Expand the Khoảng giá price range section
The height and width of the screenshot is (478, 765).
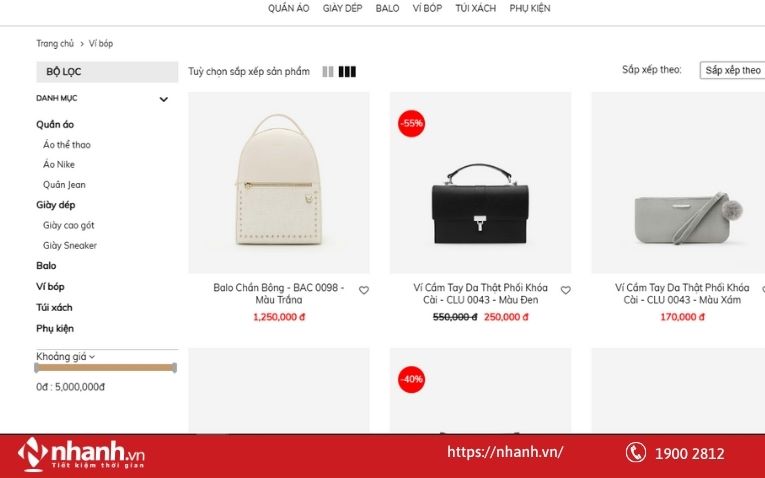65,357
